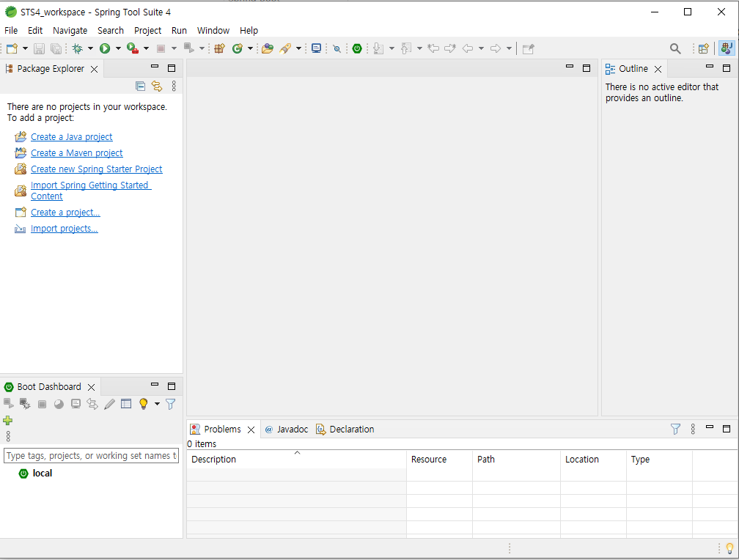
Task: Click the New wizard toolbar icon
Action: [12, 48]
